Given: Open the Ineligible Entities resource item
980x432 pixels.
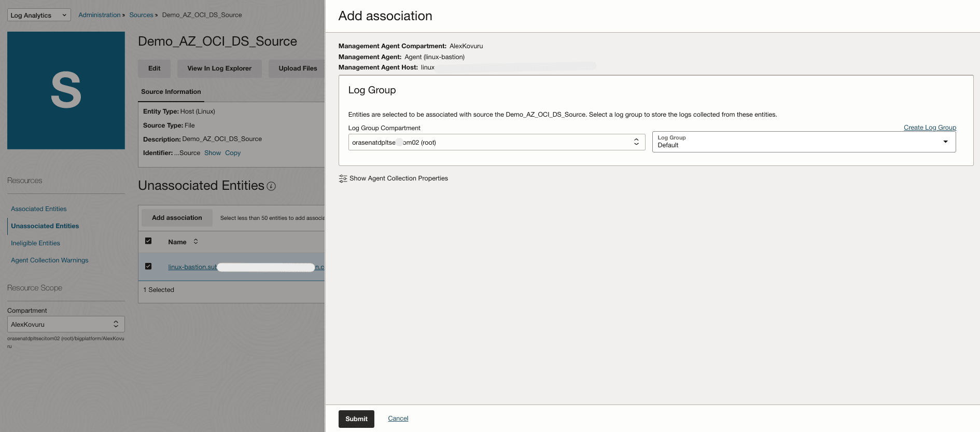Looking at the screenshot, I should click(35, 243).
